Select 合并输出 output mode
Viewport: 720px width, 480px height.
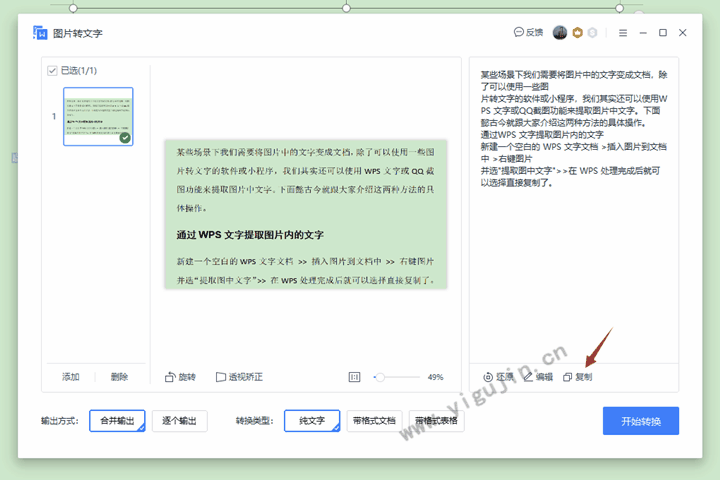[117, 421]
